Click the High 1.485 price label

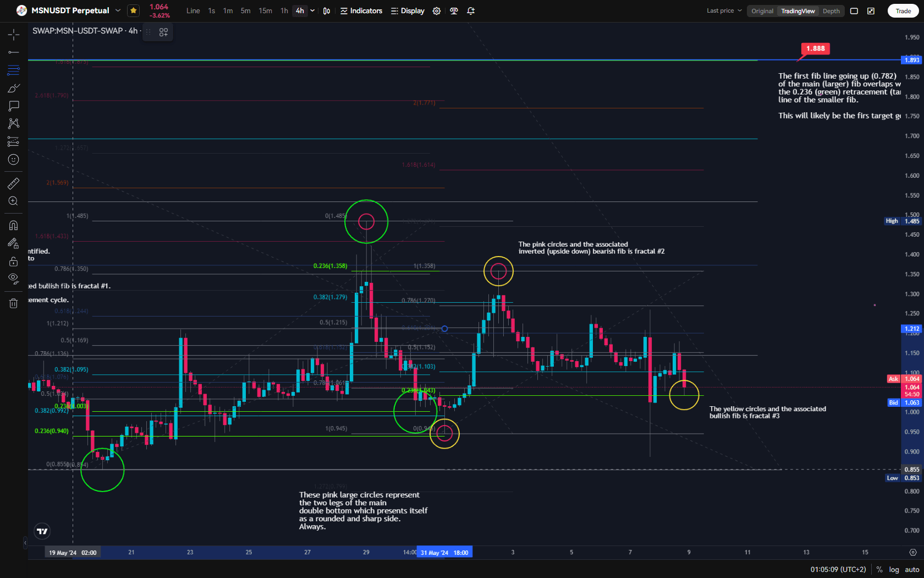903,221
